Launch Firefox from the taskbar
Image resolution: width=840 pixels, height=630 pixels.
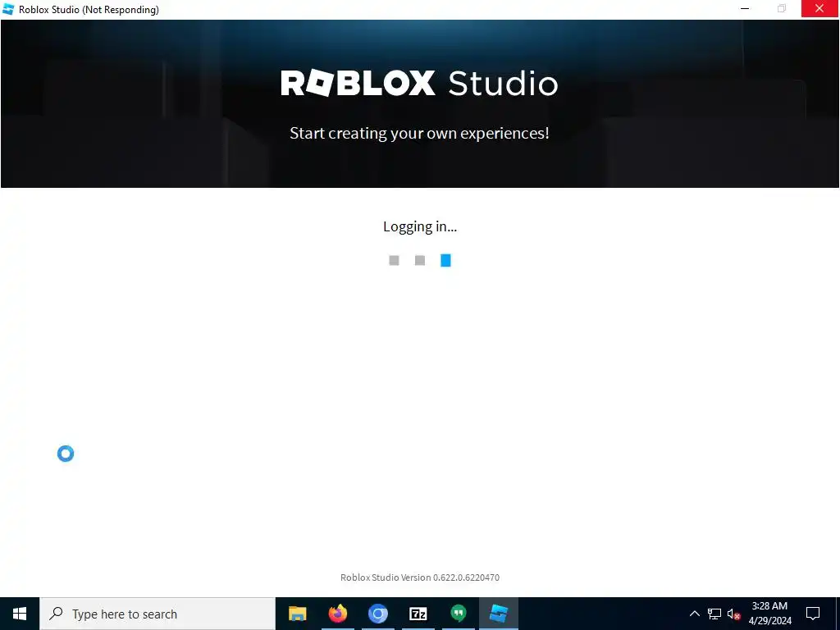tap(337, 614)
